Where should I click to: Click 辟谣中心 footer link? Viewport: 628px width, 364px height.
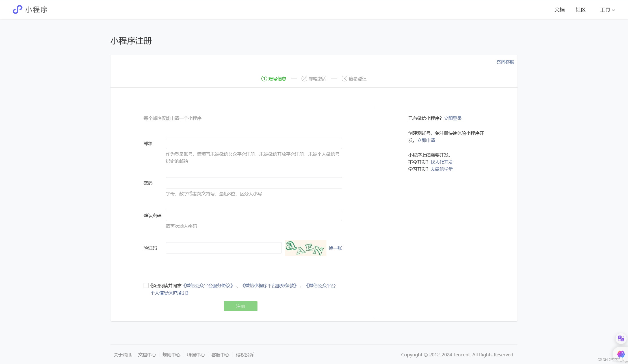196,355
